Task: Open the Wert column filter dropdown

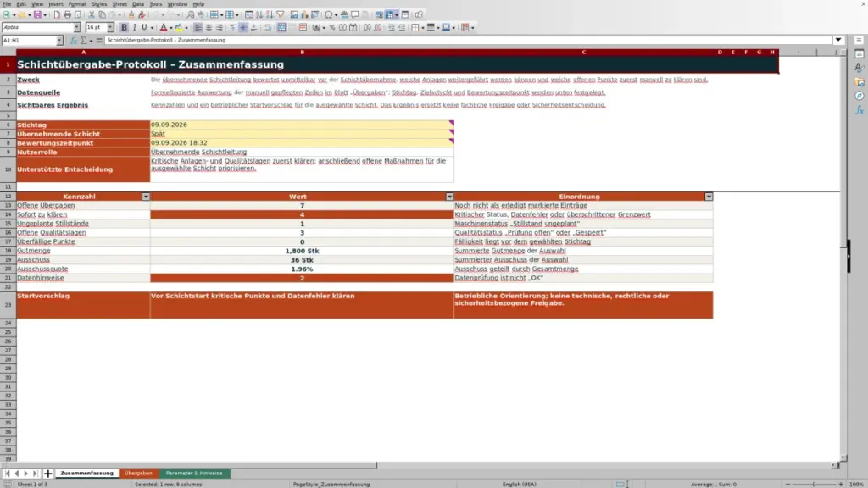Action: click(x=449, y=197)
